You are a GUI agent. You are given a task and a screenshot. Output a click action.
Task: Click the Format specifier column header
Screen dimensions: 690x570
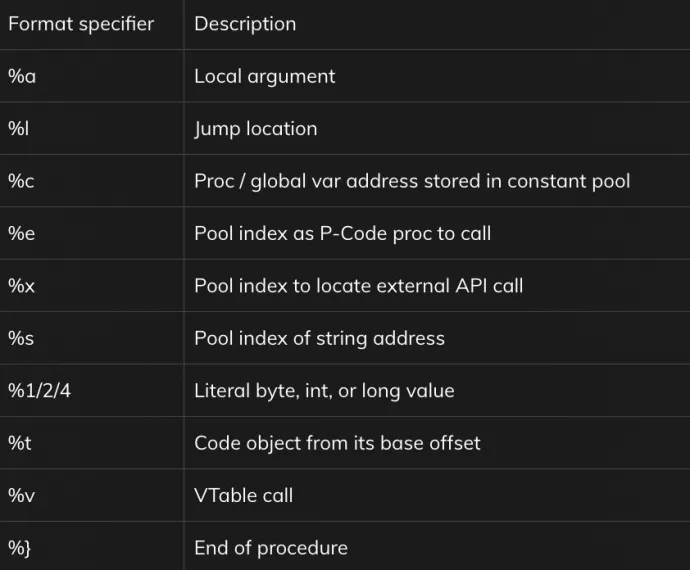tap(81, 24)
